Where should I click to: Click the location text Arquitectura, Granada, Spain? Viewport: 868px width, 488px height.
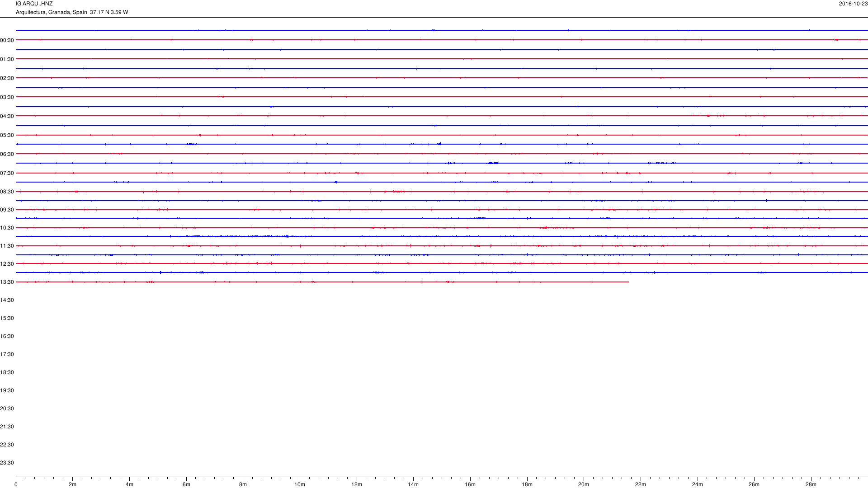[x=52, y=12]
